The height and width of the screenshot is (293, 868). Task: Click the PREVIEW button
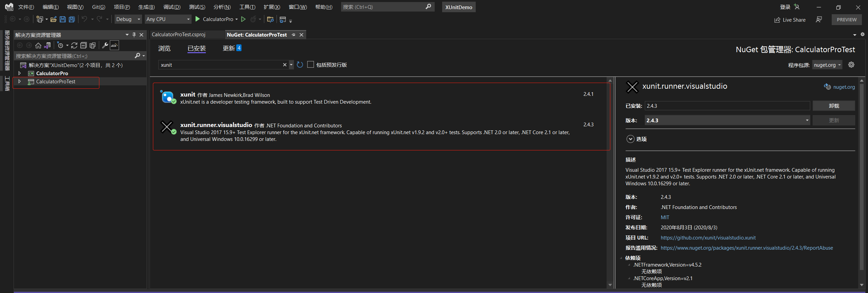click(847, 20)
